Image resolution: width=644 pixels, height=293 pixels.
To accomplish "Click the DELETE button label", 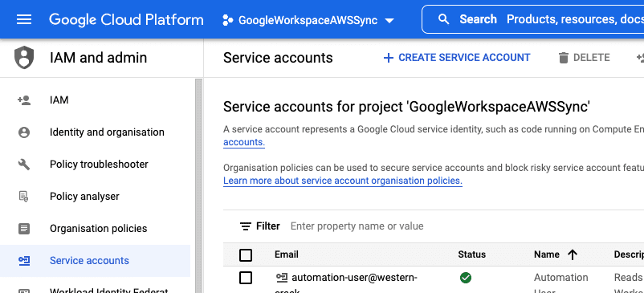I will [x=592, y=58].
